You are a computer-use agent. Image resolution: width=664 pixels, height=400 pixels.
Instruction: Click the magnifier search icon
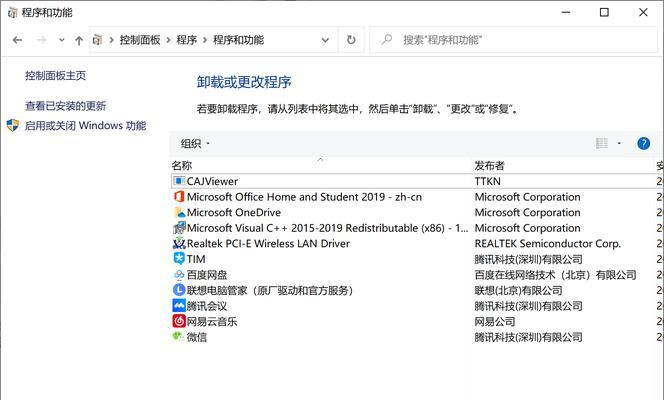click(x=386, y=40)
